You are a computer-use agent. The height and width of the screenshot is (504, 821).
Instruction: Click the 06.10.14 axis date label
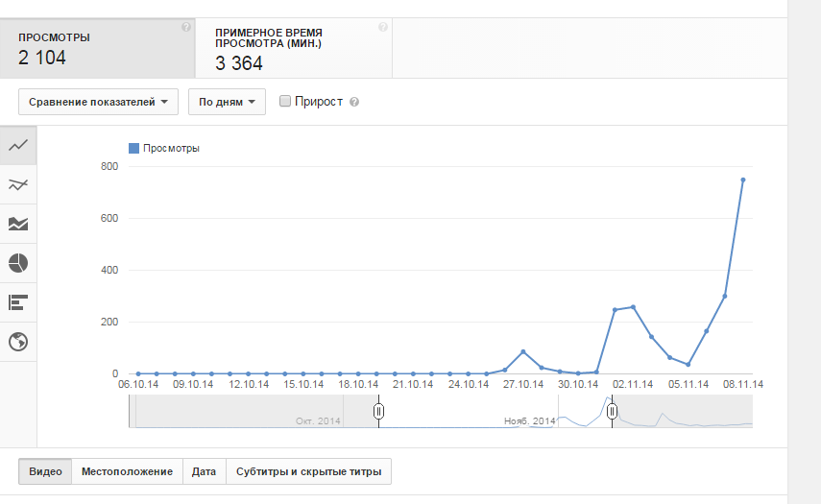point(138,385)
